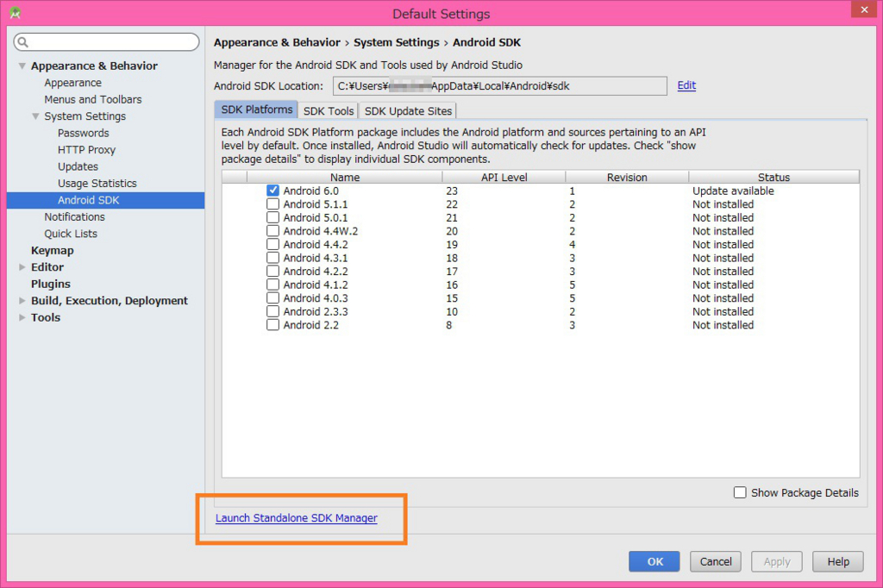The width and height of the screenshot is (883, 588).
Task: Check the Android 2.3.3 checkbox
Action: click(272, 311)
